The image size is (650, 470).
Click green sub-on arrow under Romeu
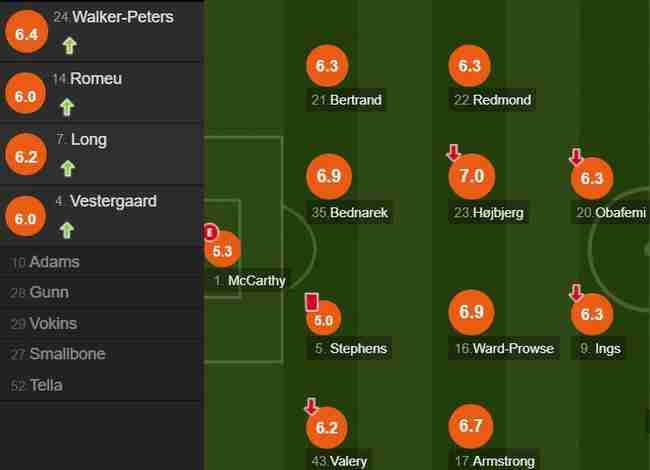(67, 107)
